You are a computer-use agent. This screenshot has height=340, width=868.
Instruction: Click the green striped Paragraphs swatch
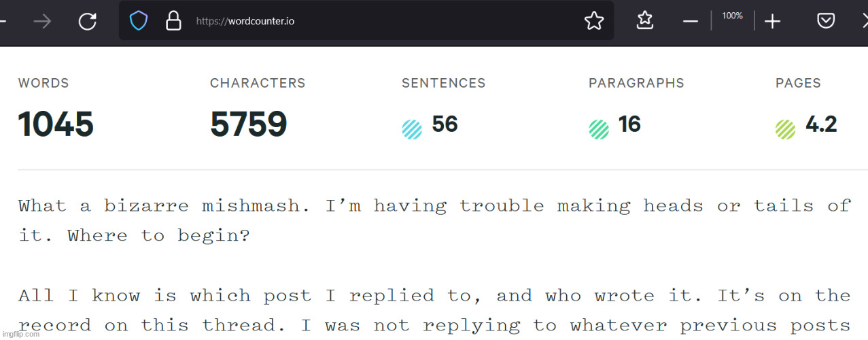tap(599, 129)
